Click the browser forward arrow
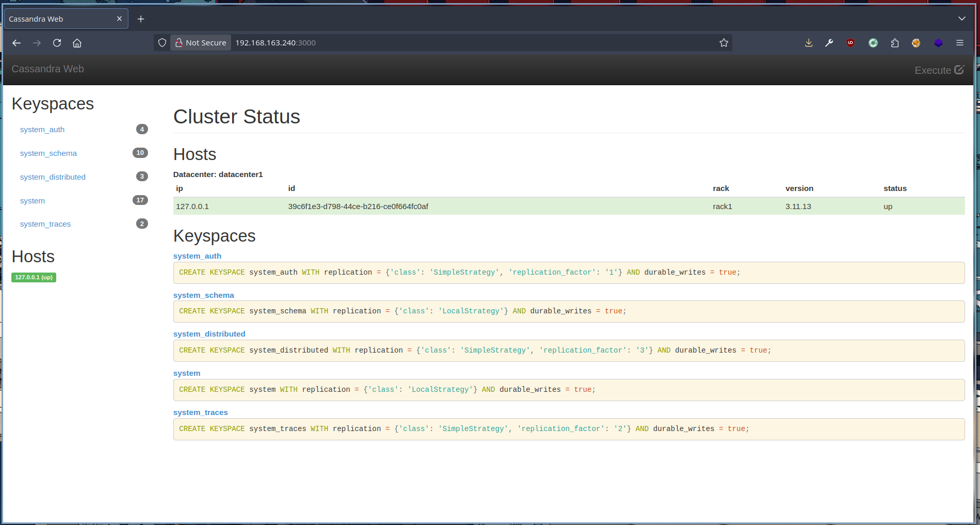 (37, 43)
